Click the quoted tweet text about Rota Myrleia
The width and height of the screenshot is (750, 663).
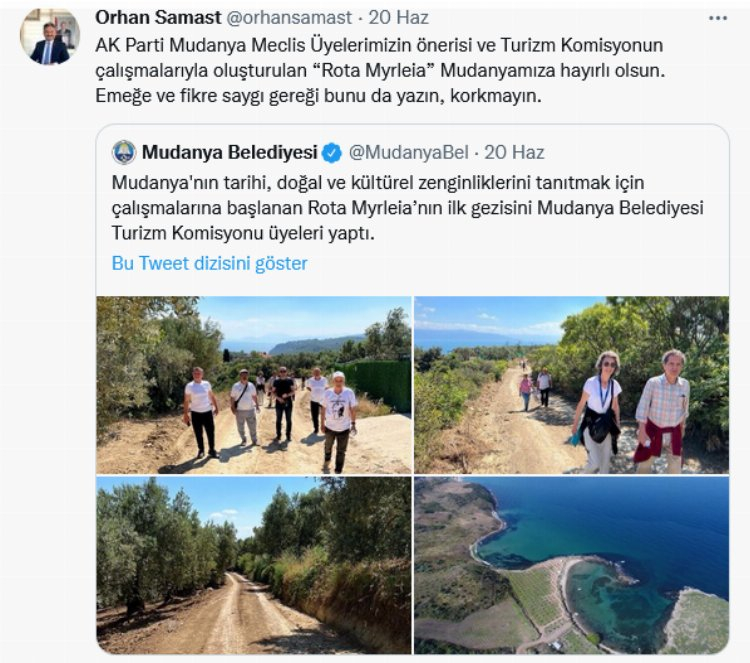click(408, 208)
